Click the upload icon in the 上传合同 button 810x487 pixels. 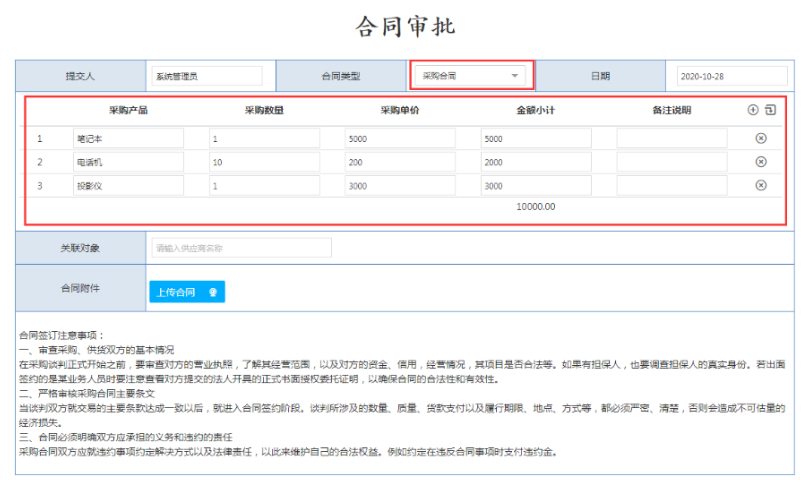[211, 292]
